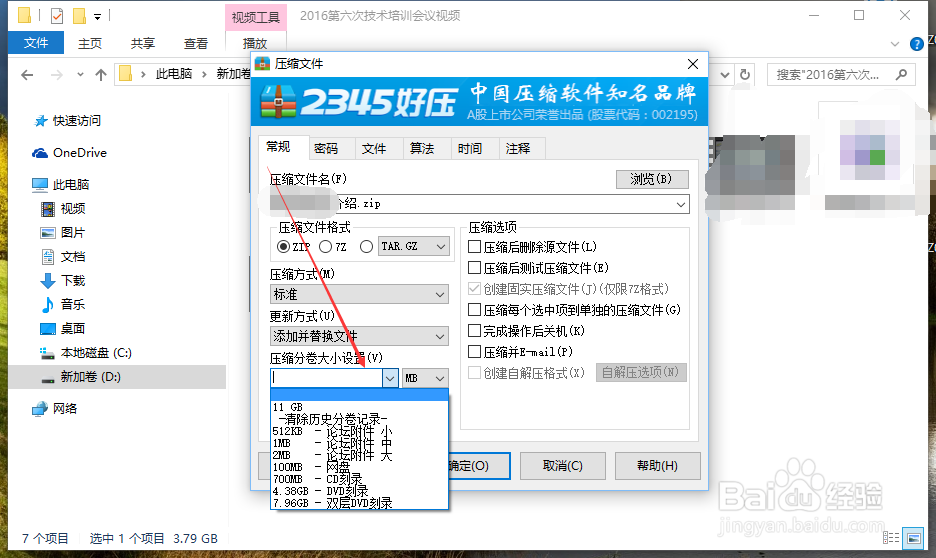Screen dimensions: 936x558
Task: Enable 压缩并E-mail checkbox
Action: [475, 352]
